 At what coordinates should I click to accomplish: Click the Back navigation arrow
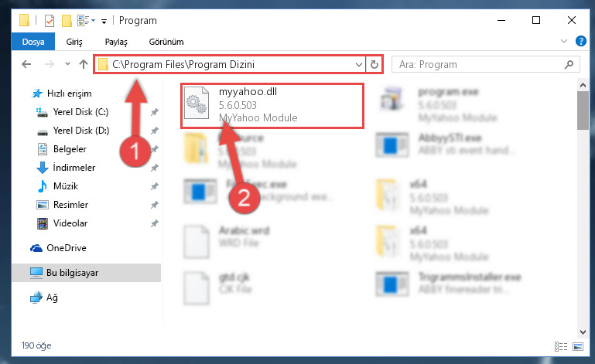pyautogui.click(x=26, y=64)
